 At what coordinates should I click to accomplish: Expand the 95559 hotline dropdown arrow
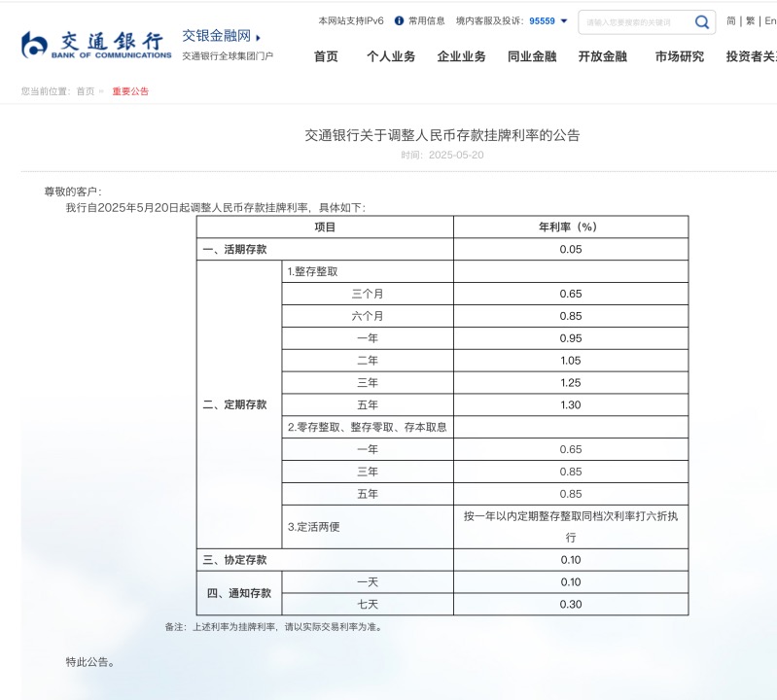pyautogui.click(x=563, y=20)
